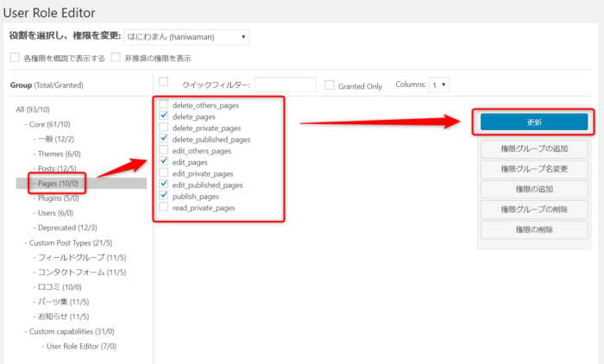Check the delete_others_pages capability

click(164, 105)
